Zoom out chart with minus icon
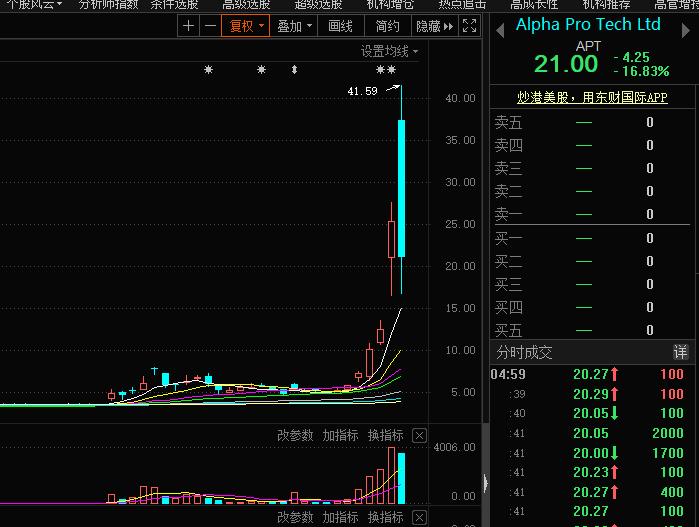 click(210, 26)
